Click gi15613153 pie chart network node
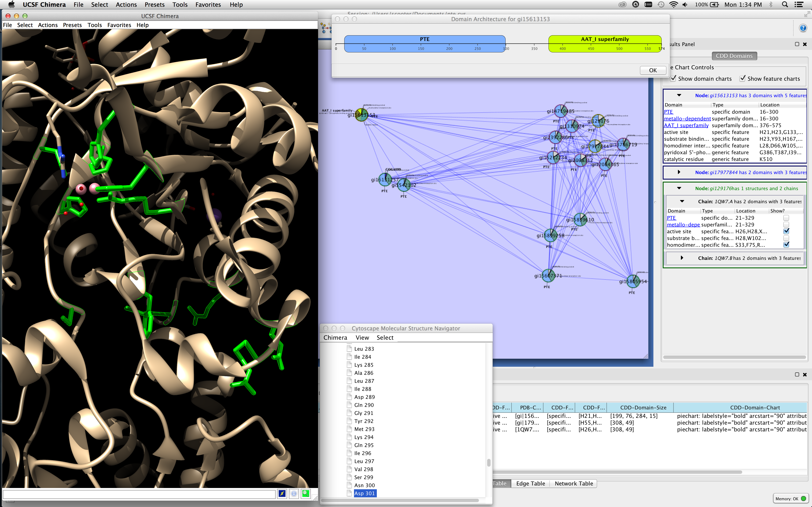This screenshot has width=812, height=507. coord(361,115)
